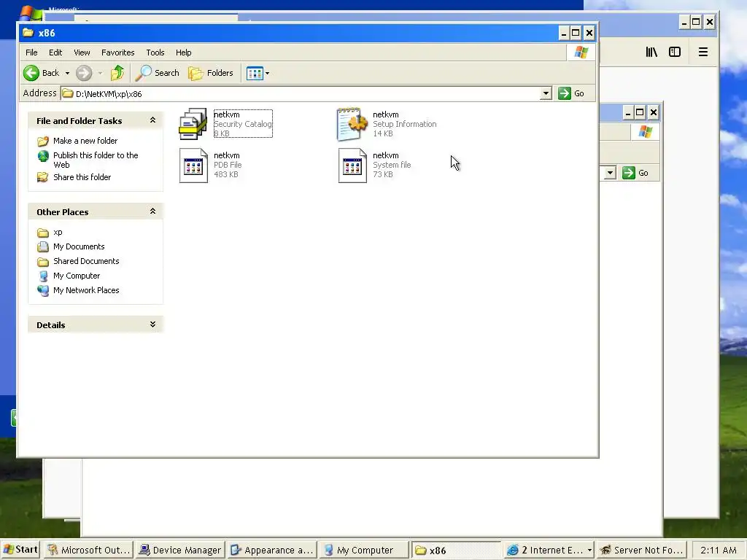This screenshot has height=560, width=747.
Task: Click the 2:11 AM system clock
Action: pos(719,550)
